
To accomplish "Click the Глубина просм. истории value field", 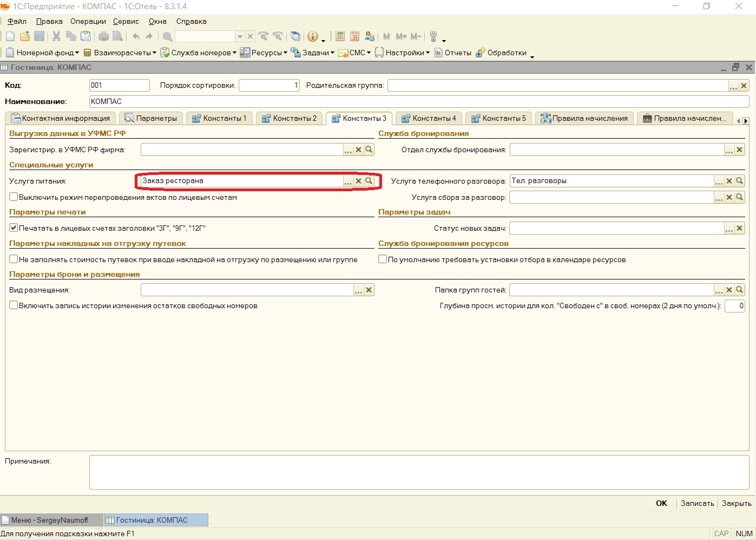I will [735, 305].
